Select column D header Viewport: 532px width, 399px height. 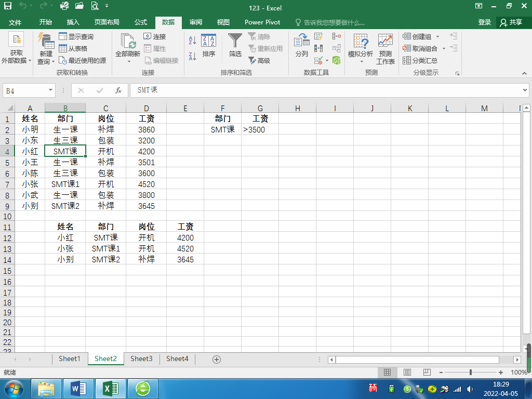(146, 108)
